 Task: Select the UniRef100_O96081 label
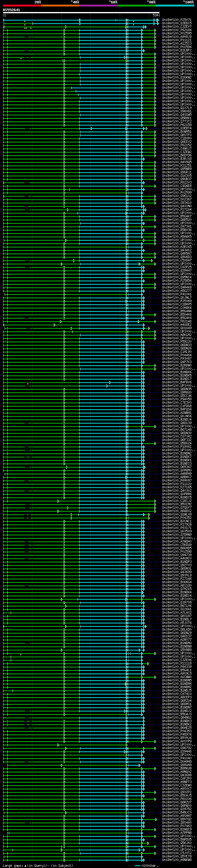click(176, 111)
